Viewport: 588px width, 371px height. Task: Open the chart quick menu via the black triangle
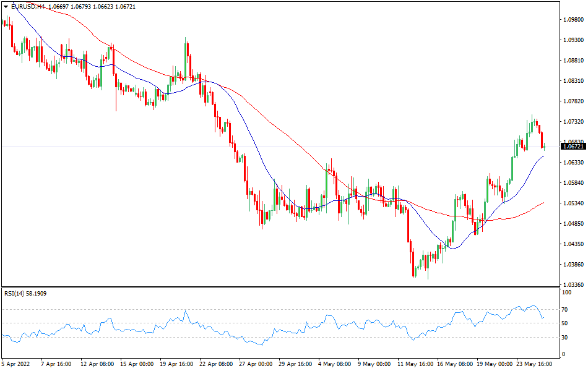pos(6,7)
